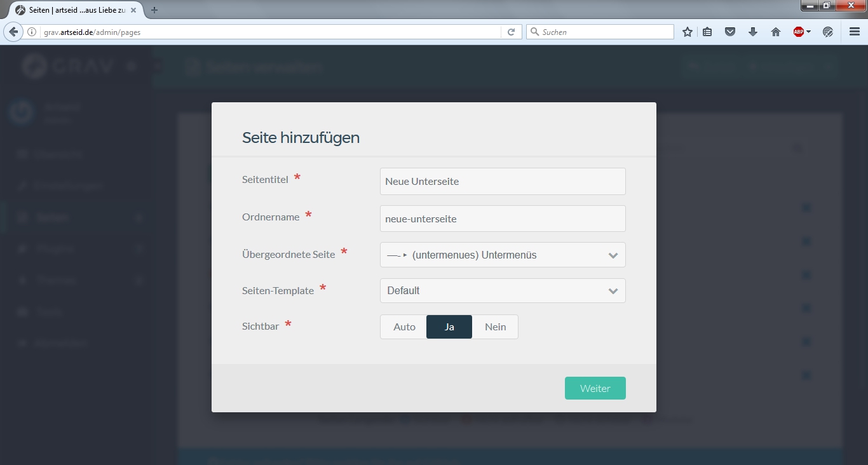The image size is (868, 465).
Task: Select Ja for Sichtbar
Action: [449, 327]
